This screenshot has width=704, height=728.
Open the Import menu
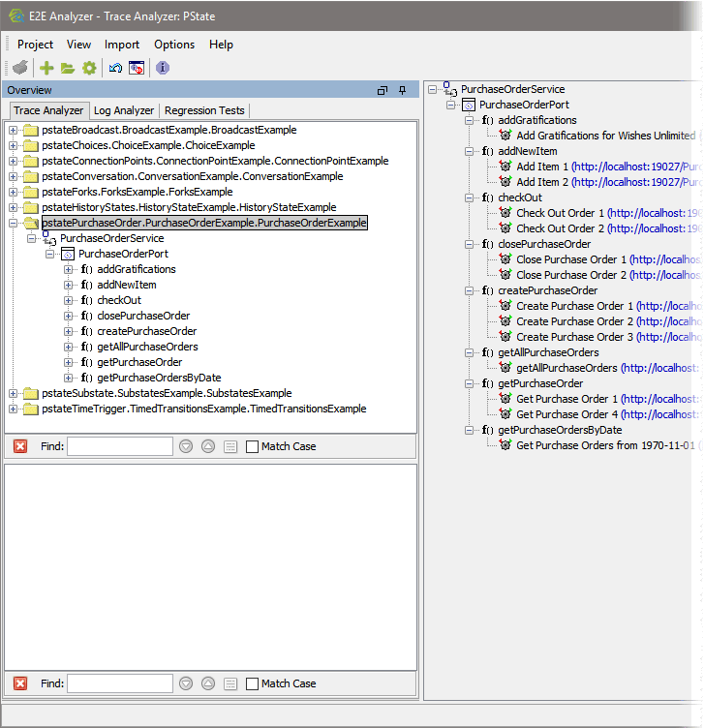(122, 45)
